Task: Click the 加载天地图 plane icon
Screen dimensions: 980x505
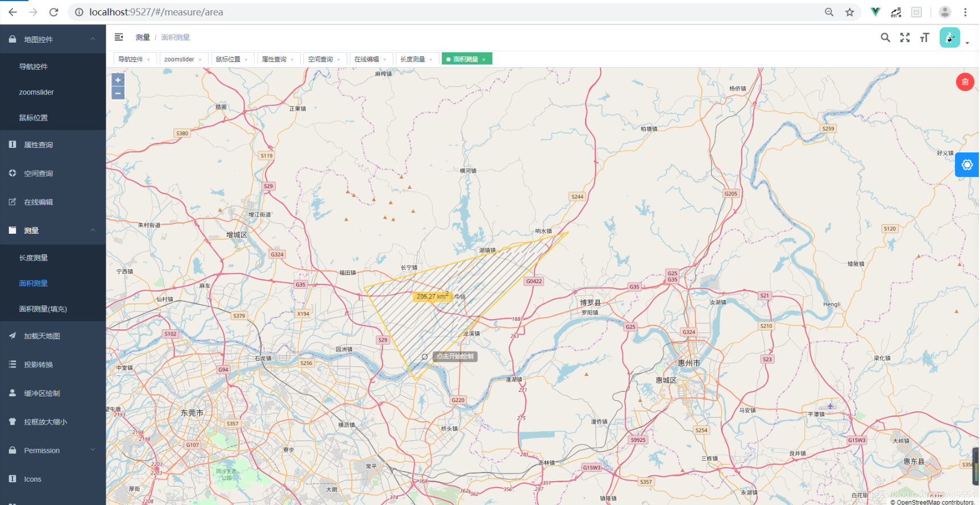Action: 13,336
